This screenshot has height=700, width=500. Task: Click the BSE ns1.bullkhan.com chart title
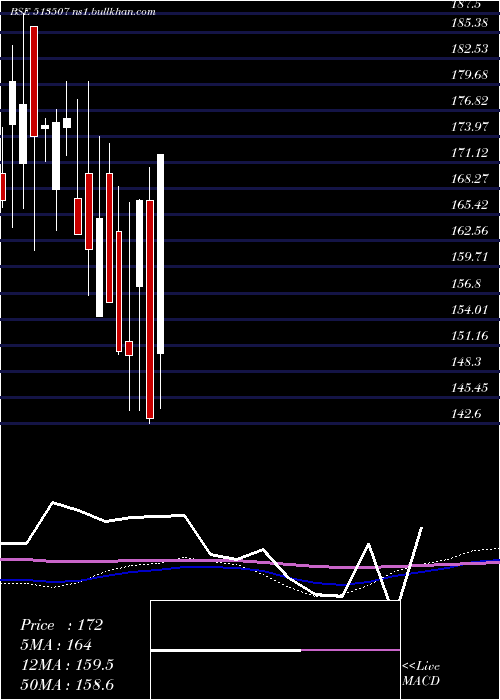coord(83,12)
